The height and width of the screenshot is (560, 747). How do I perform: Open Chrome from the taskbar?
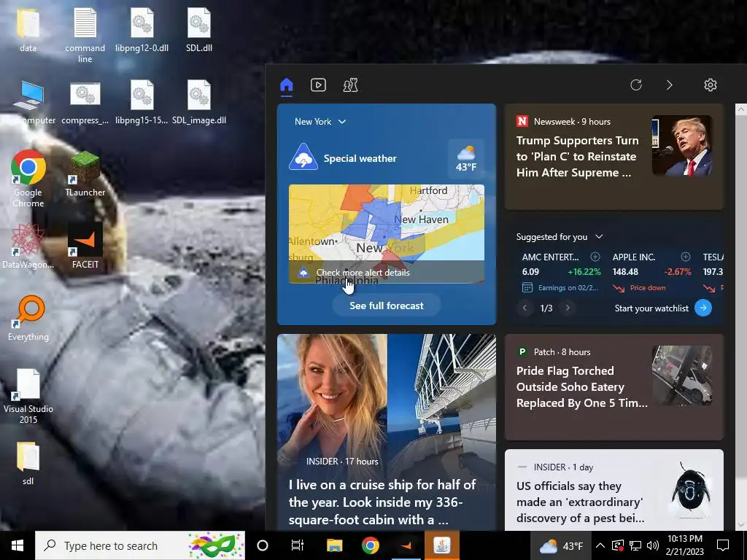(x=370, y=545)
